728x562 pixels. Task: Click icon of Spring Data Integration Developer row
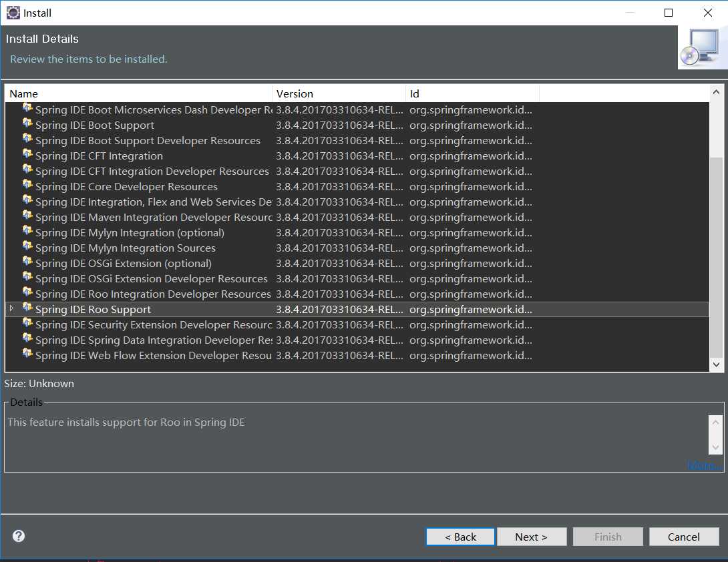click(27, 338)
